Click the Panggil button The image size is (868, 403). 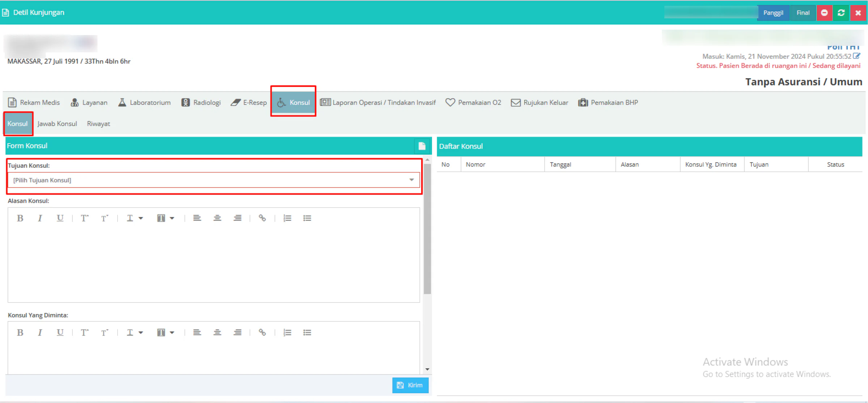coord(773,13)
